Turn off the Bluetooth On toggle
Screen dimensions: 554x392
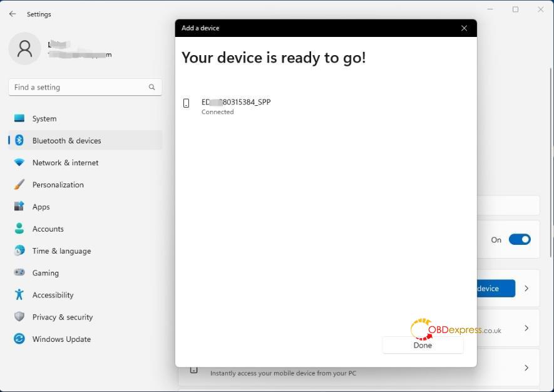519,239
